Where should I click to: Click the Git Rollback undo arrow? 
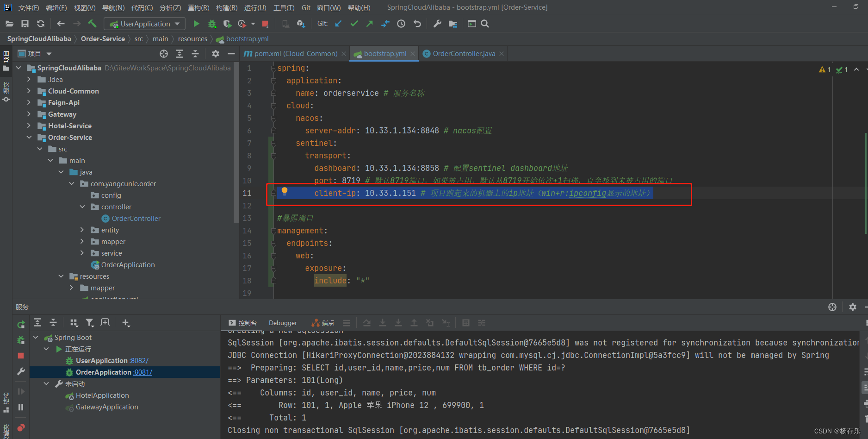point(417,24)
